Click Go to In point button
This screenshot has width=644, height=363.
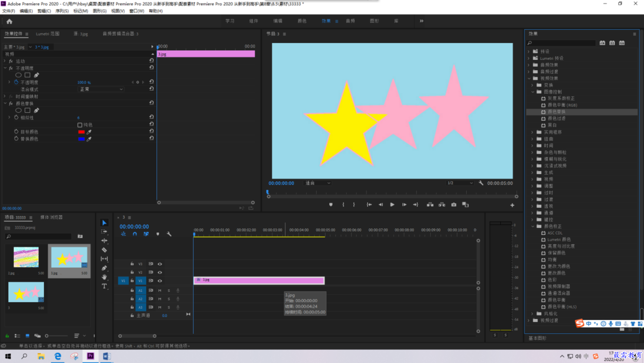click(369, 205)
